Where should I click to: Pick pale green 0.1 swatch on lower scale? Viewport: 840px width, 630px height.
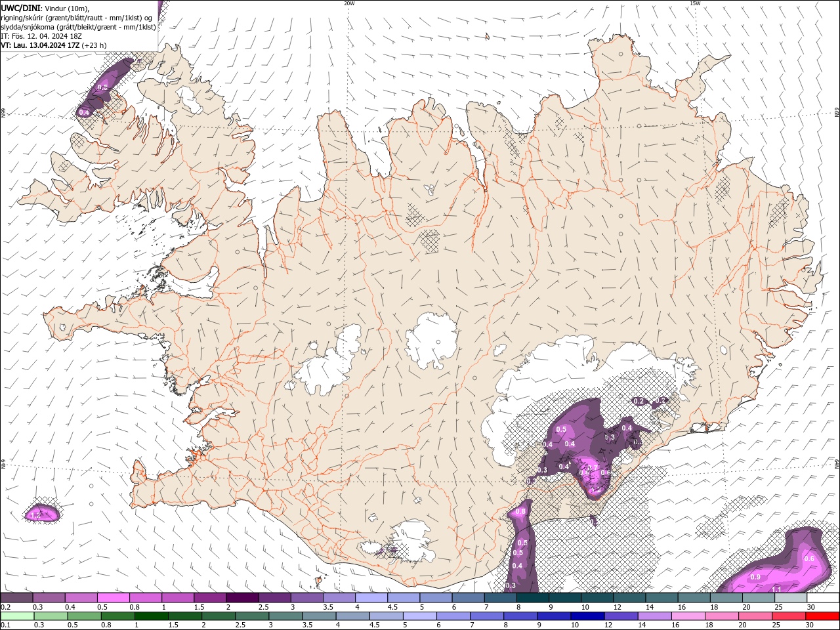[x=17, y=616]
